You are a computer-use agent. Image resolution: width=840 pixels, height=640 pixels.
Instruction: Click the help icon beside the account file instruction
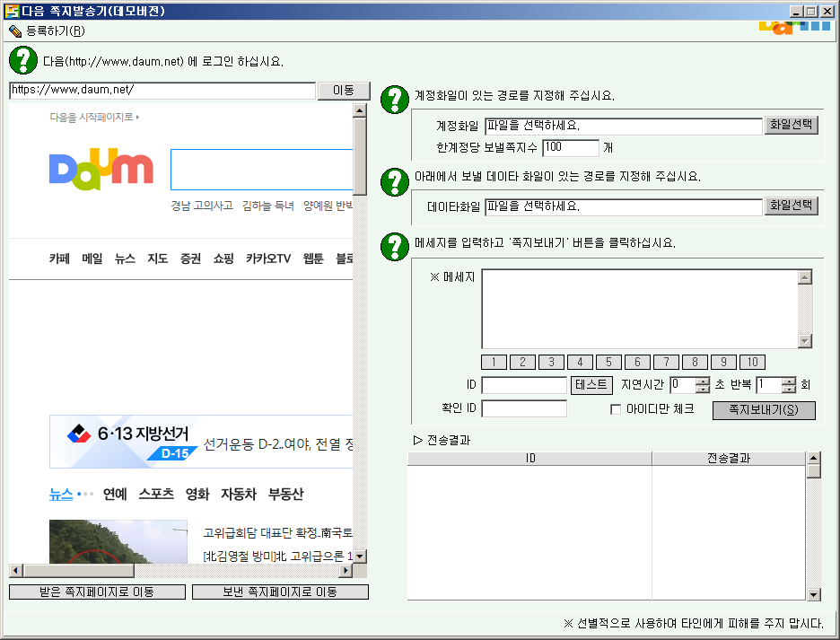pyautogui.click(x=395, y=99)
